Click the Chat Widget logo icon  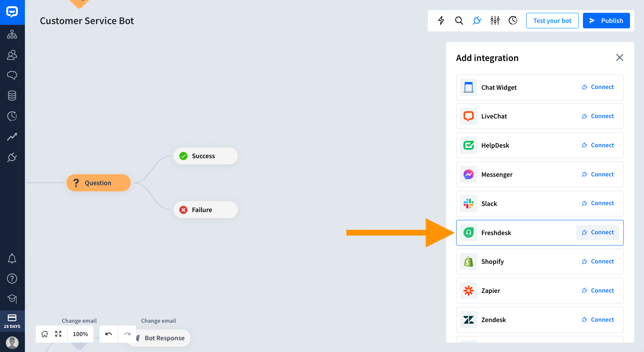469,87
